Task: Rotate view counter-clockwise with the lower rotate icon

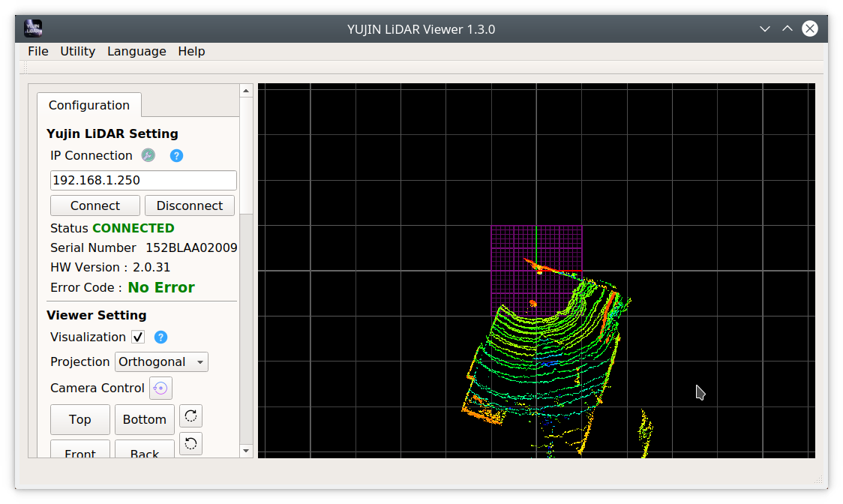Action: (190, 444)
